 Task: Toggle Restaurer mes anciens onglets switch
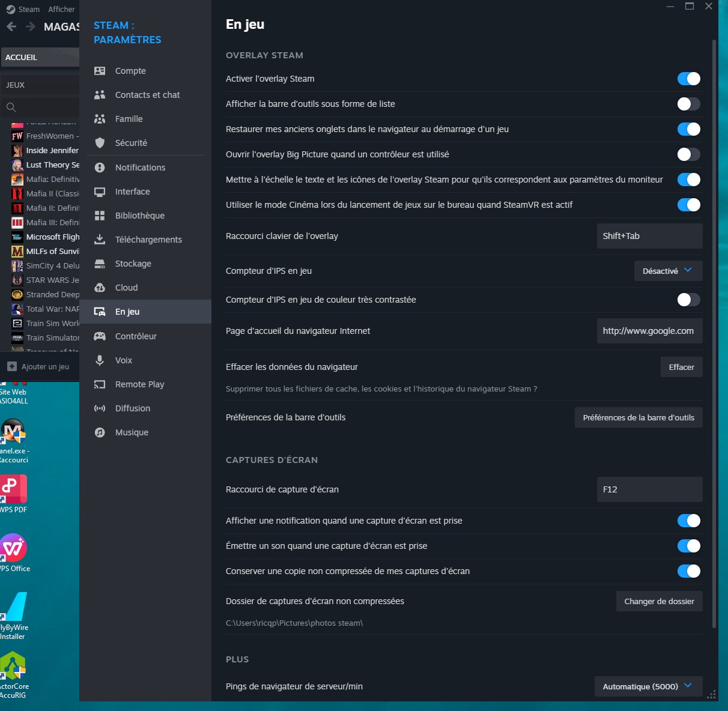point(689,129)
